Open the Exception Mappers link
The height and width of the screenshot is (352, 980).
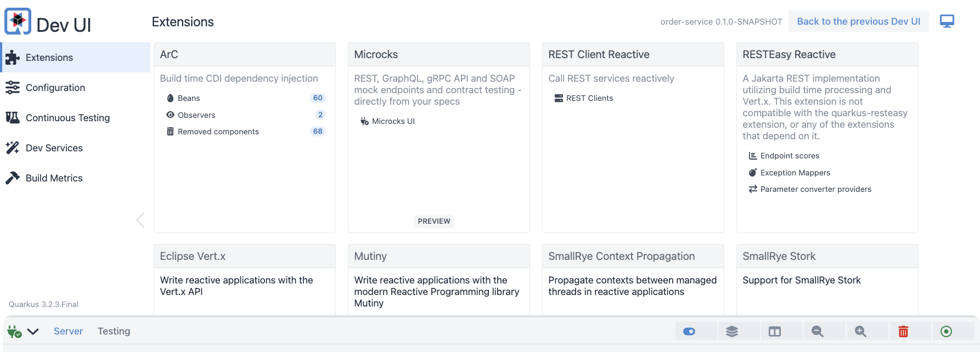[796, 173]
